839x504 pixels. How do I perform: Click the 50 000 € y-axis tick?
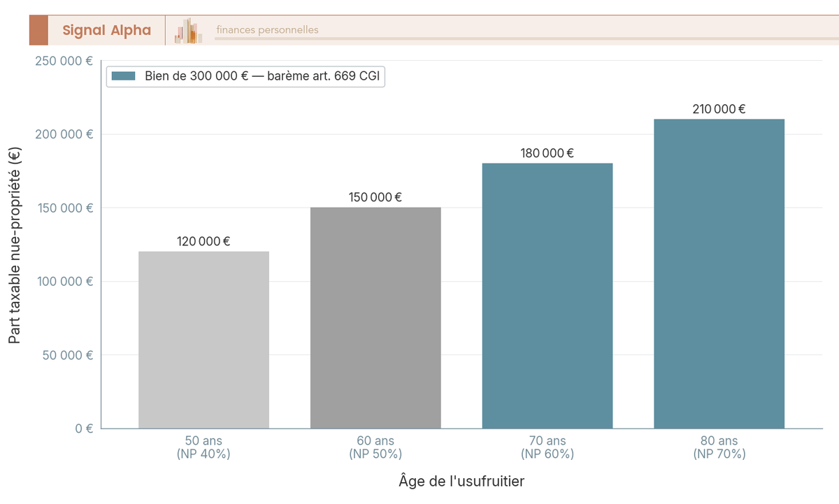point(68,355)
